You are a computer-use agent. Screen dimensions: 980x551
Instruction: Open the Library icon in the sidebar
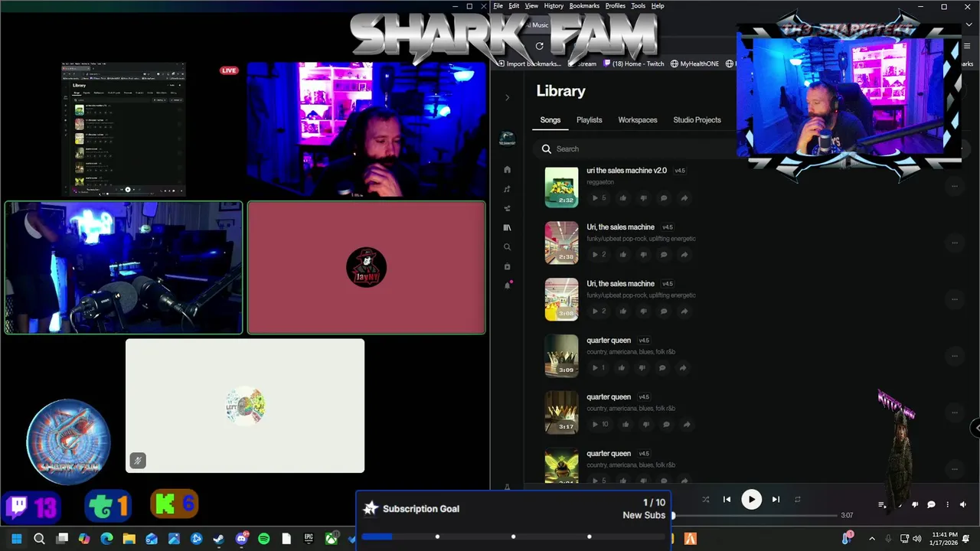point(507,227)
